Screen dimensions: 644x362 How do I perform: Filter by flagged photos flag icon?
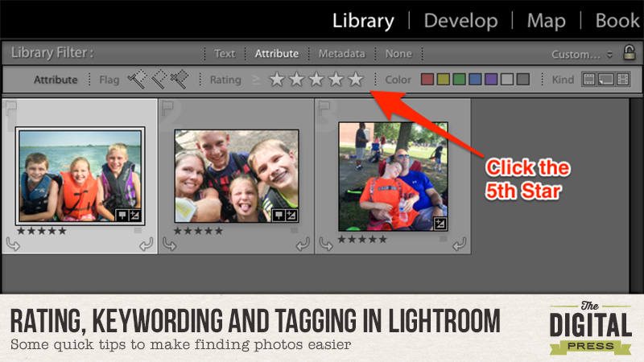(137, 79)
